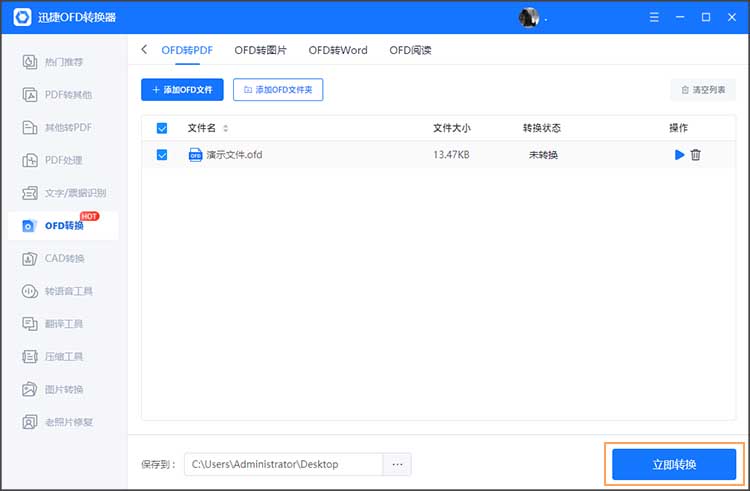Select CAD转换 in the sidebar
The image size is (750, 491).
tap(62, 259)
